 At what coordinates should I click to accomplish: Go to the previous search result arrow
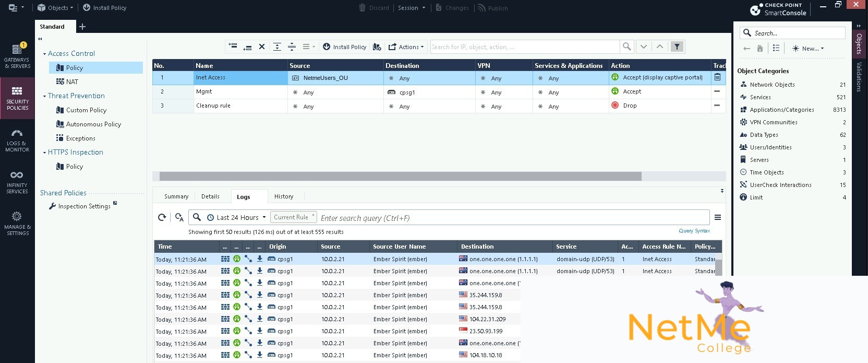(660, 46)
